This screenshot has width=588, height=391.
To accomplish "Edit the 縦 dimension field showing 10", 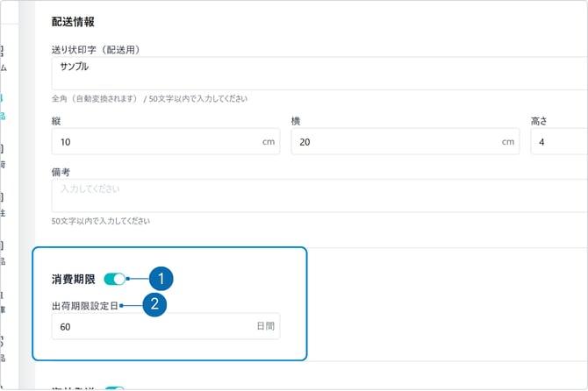I will point(166,141).
